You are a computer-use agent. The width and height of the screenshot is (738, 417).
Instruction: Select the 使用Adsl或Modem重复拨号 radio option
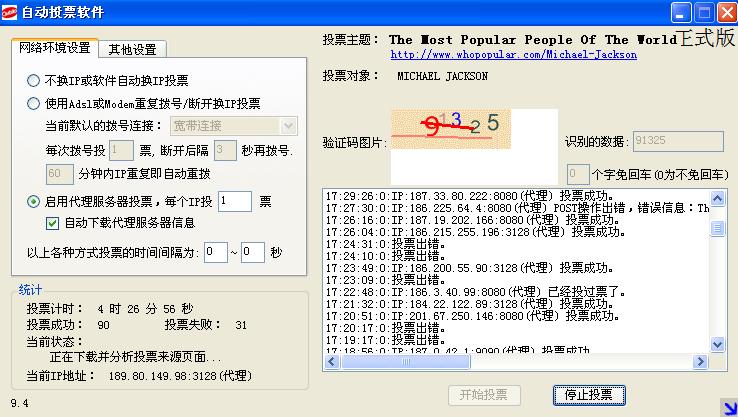33,102
